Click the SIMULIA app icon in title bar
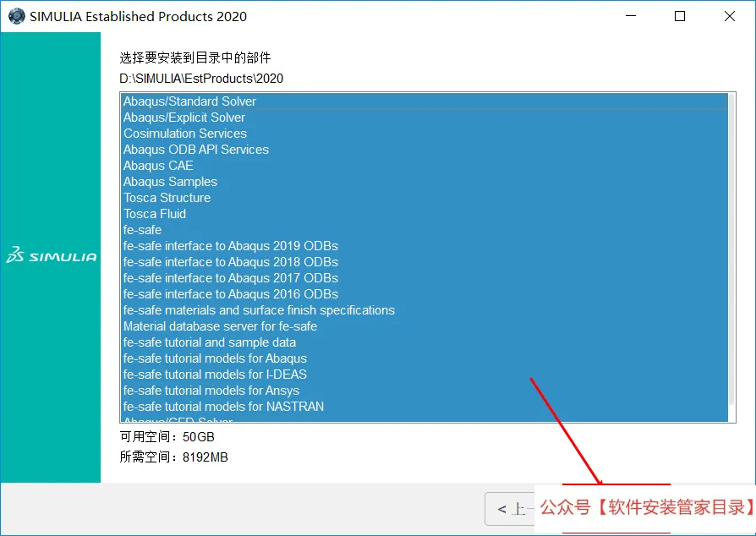Viewport: 756px width, 536px height. tap(16, 16)
